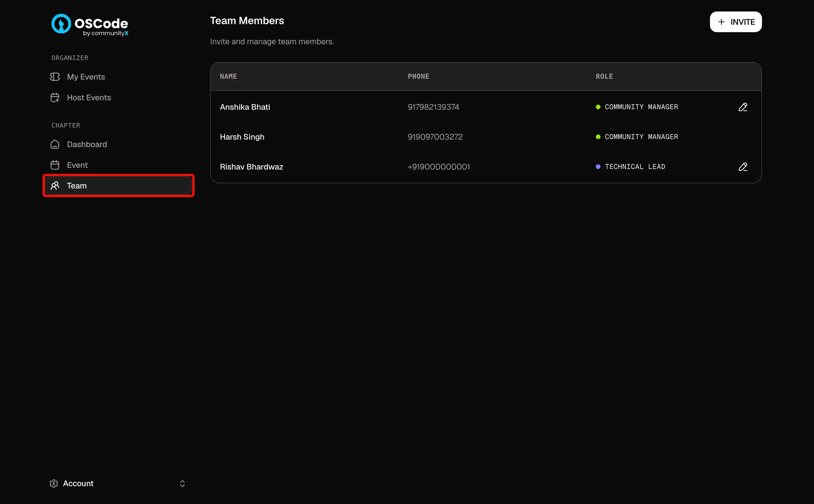
Task: Click the OSCode flame logo icon
Action: click(61, 24)
